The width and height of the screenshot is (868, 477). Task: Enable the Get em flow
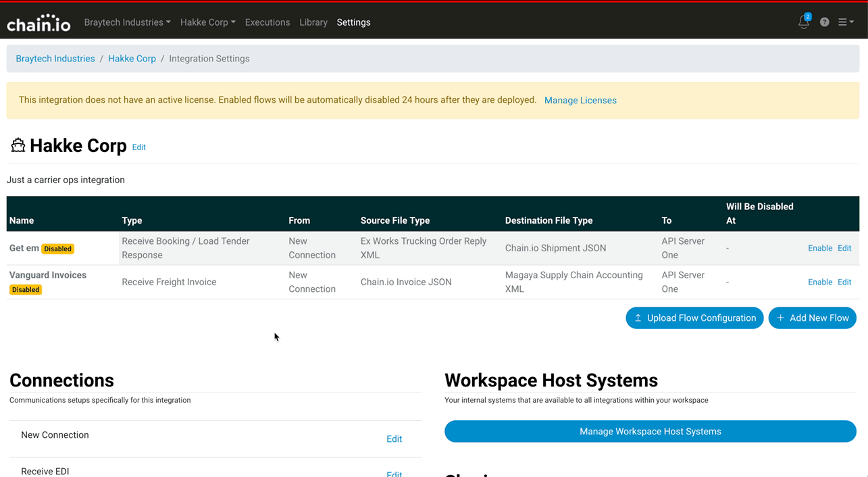(819, 249)
